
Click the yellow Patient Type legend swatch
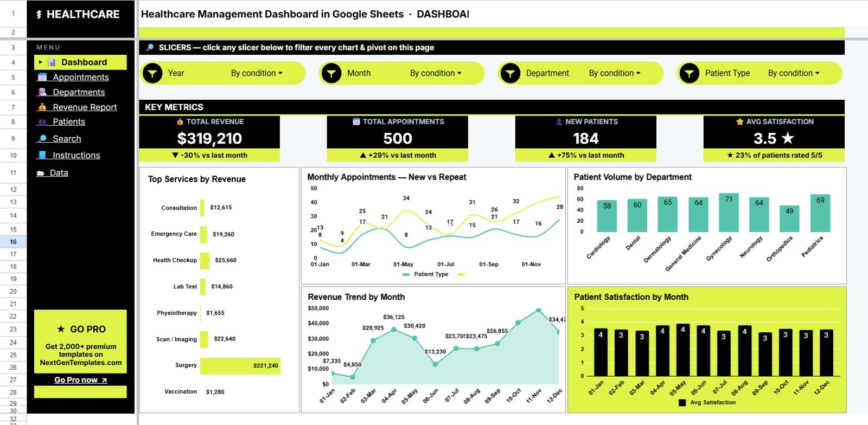tap(461, 275)
